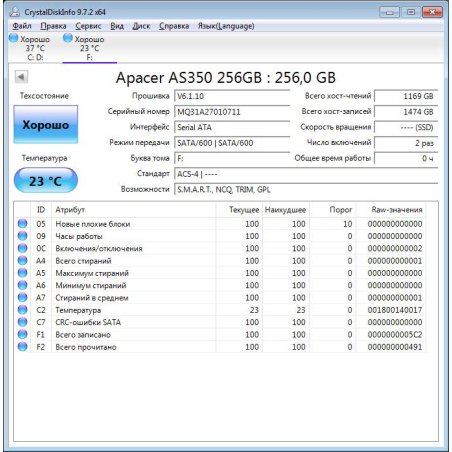
Task: Click the total host writes value 1474 GB
Action: pos(406,112)
